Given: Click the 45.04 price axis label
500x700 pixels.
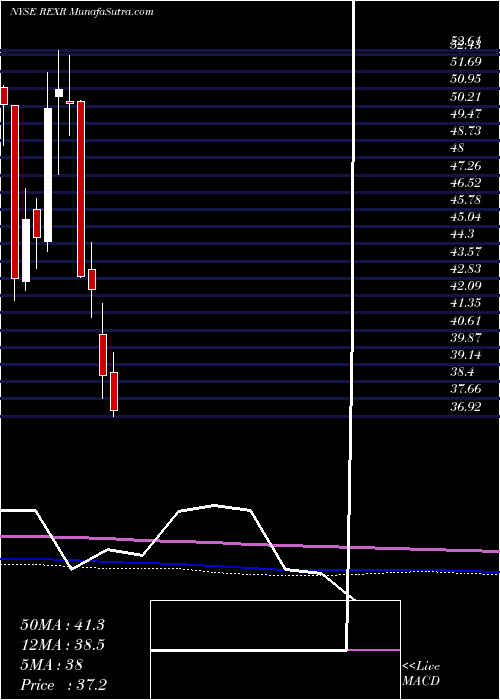Looking at the screenshot, I should pyautogui.click(x=465, y=217).
